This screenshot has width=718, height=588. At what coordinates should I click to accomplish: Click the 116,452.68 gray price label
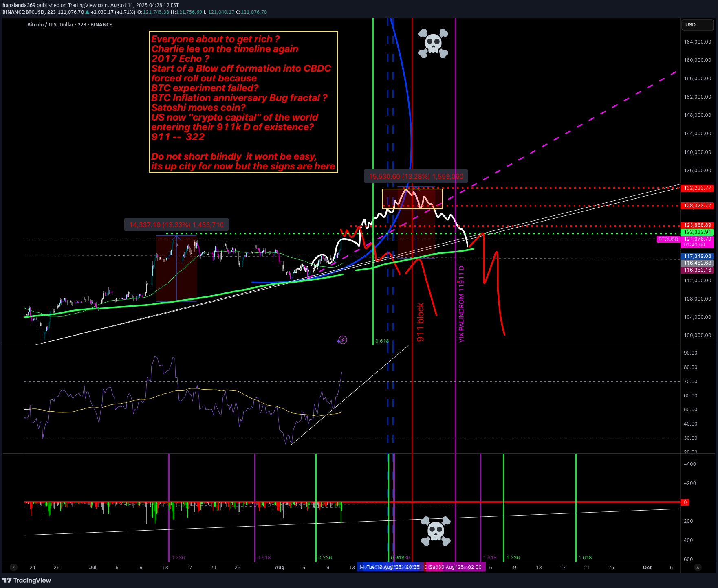697,263
